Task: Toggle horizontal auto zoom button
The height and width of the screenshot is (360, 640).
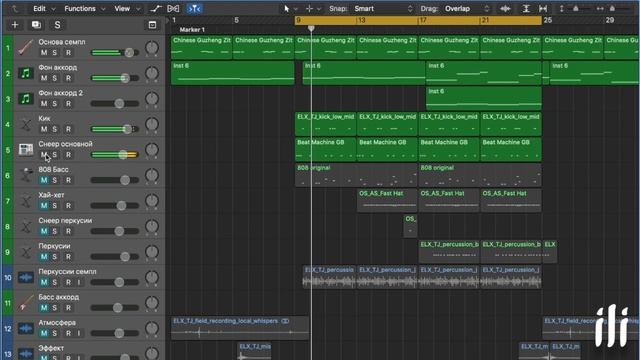Action: click(x=543, y=9)
